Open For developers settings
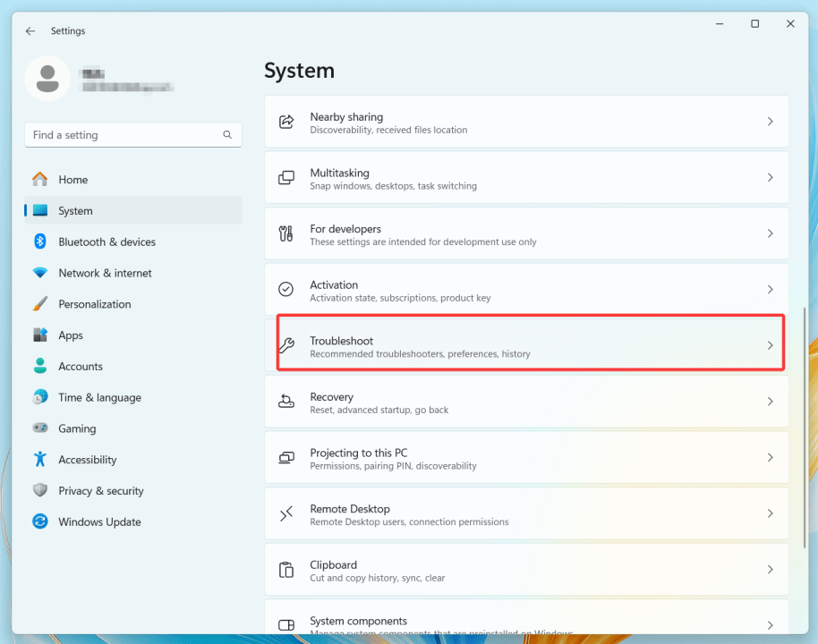818x644 pixels. click(x=527, y=233)
